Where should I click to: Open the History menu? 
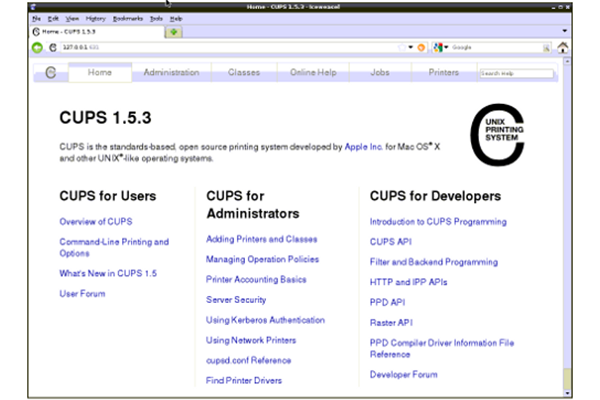coord(96,18)
